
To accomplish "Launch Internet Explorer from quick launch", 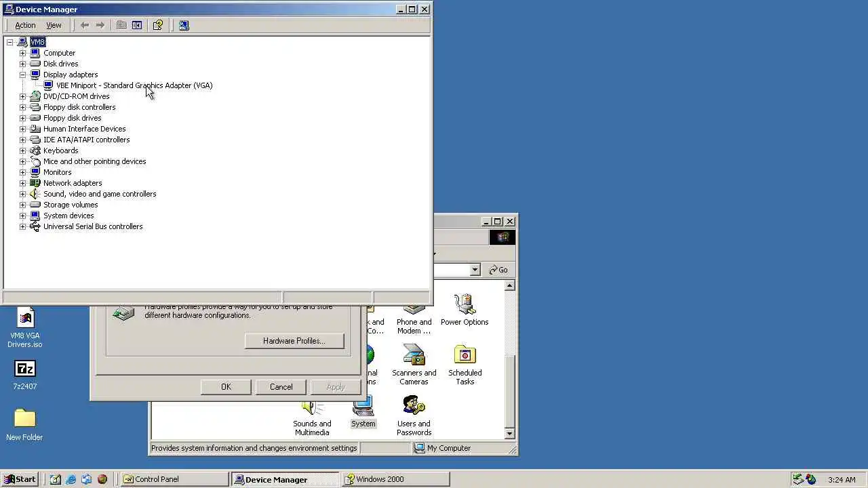I will click(71, 479).
